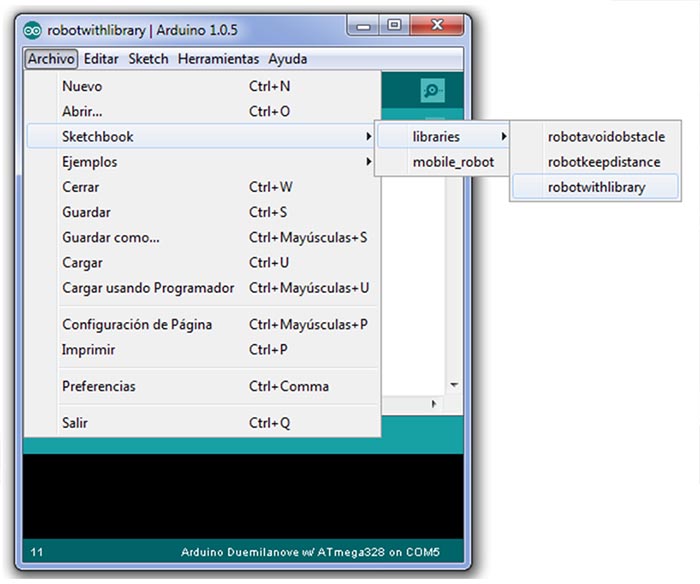Open the Ayuda menu
700x584 pixels.
(x=287, y=59)
